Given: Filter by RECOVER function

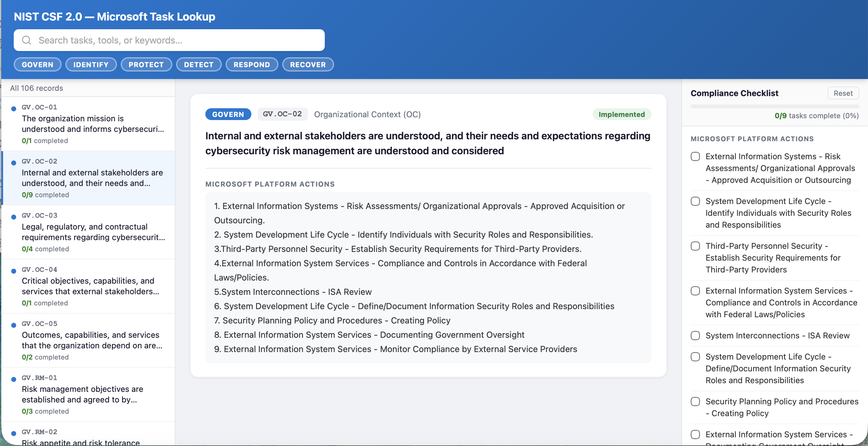Looking at the screenshot, I should click(308, 64).
